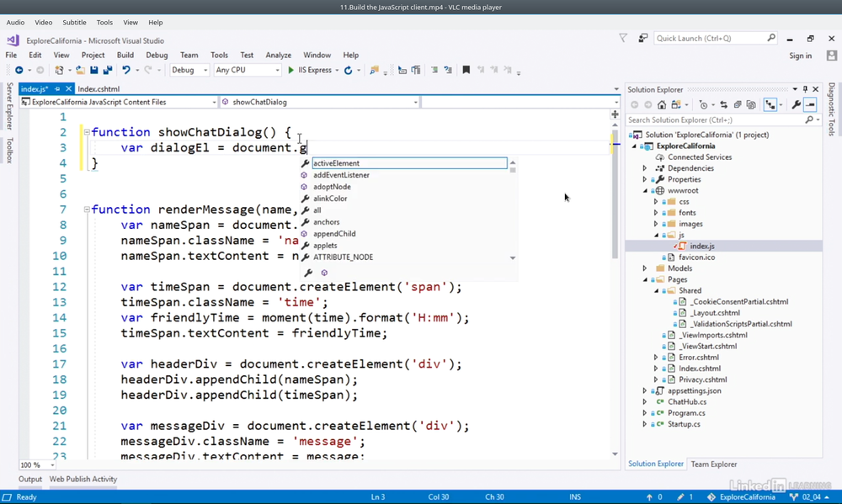Select addEventListener from the autocomplete list
The image size is (842, 504).
coord(341,175)
